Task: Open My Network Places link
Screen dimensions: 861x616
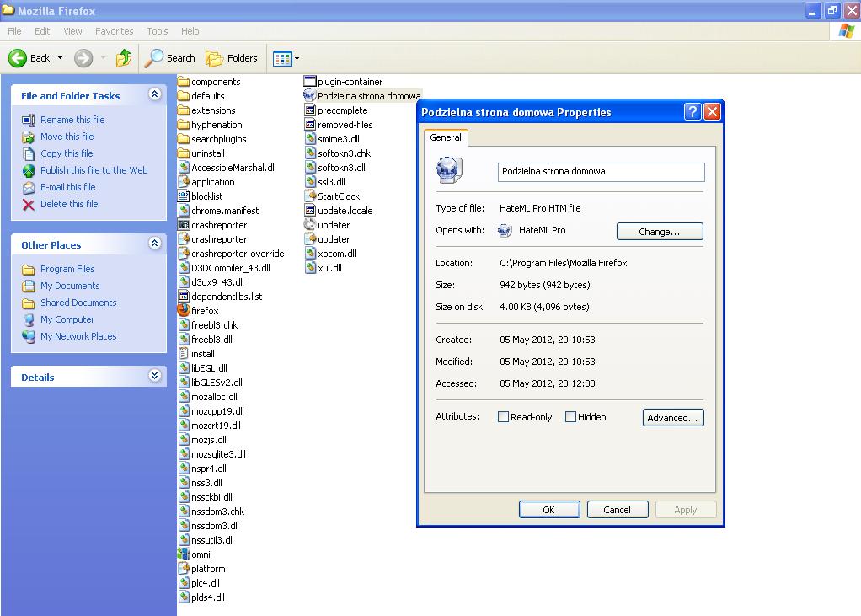Action: pos(78,336)
